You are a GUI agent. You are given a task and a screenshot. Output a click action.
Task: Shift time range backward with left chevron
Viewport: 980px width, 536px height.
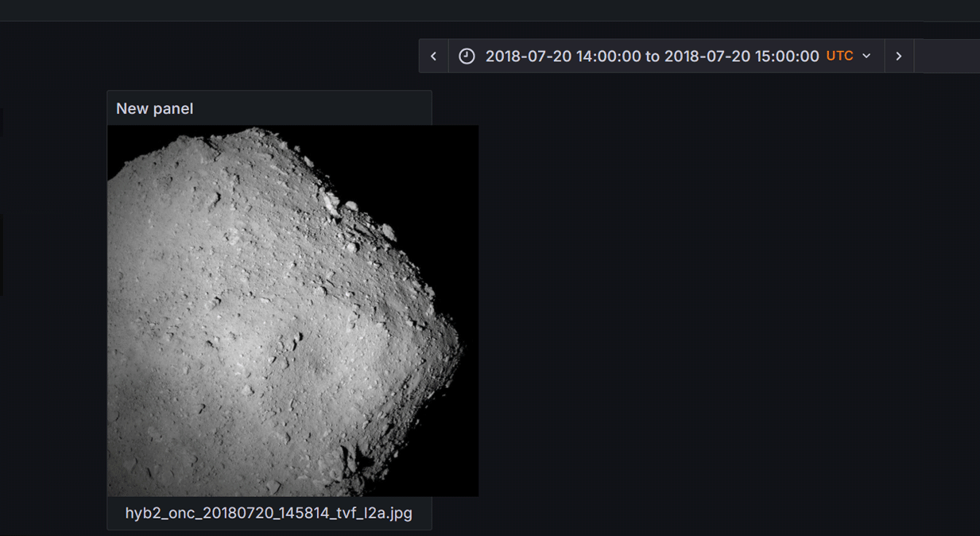pos(433,56)
